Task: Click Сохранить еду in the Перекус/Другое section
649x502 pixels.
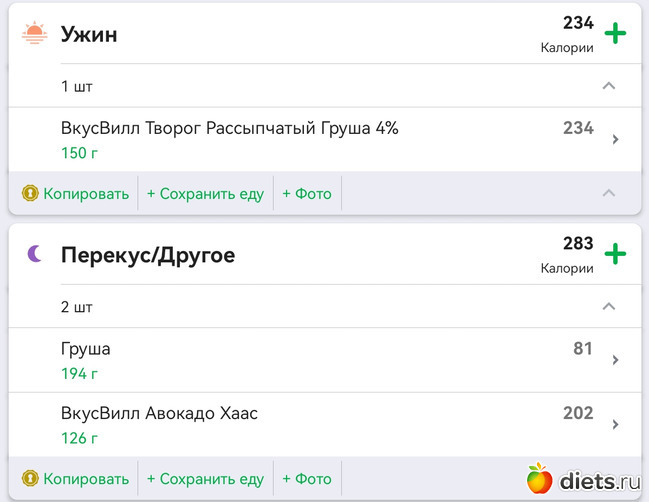Action: pos(205,478)
